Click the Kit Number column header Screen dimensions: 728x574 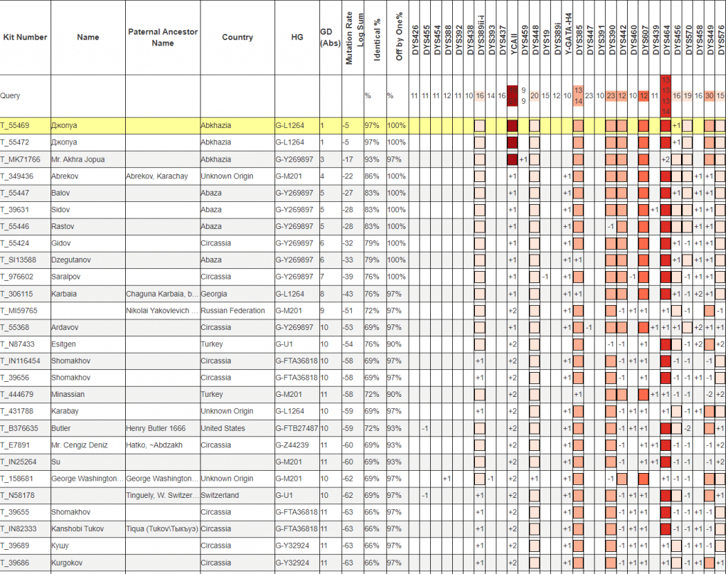coord(23,37)
